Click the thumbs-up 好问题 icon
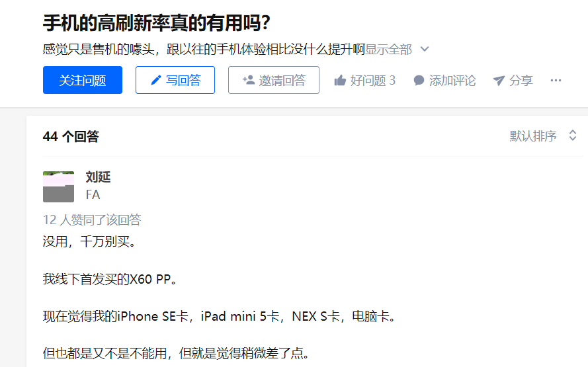 coord(340,80)
